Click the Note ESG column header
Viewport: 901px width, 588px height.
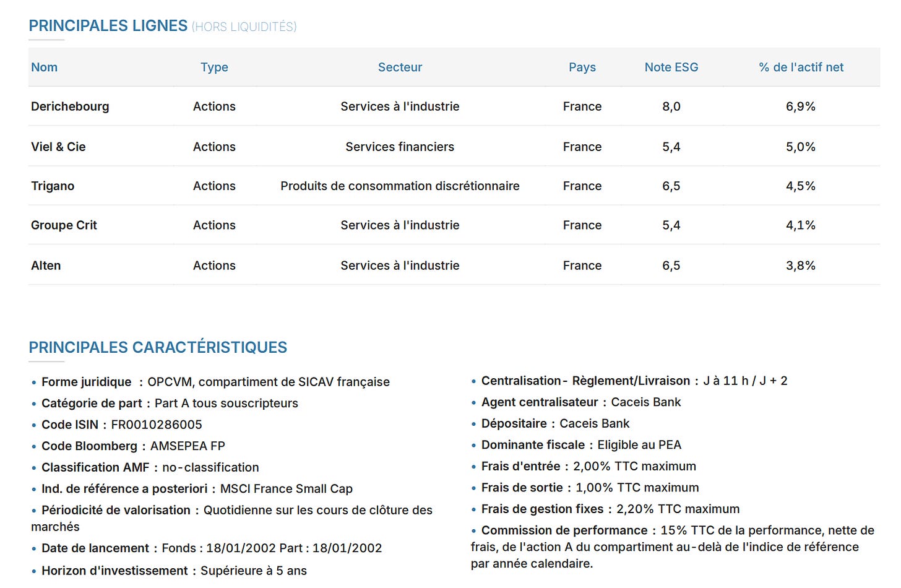tap(671, 67)
